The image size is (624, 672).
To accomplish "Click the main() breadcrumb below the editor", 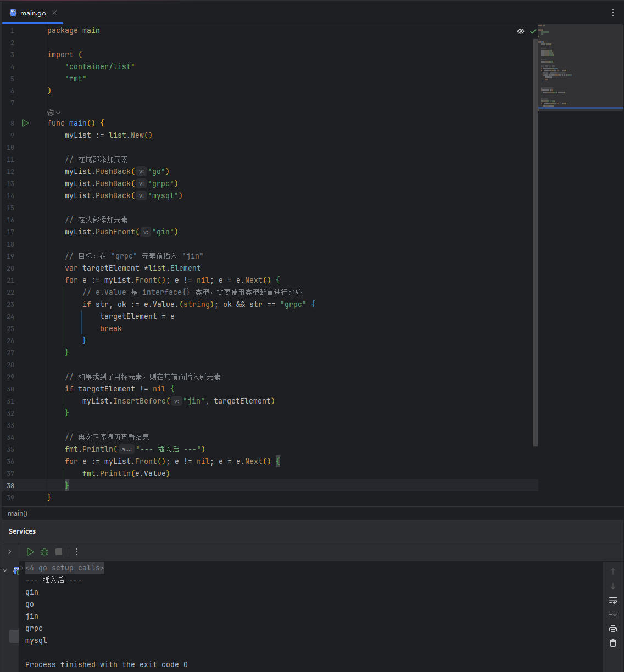I will tap(18, 513).
